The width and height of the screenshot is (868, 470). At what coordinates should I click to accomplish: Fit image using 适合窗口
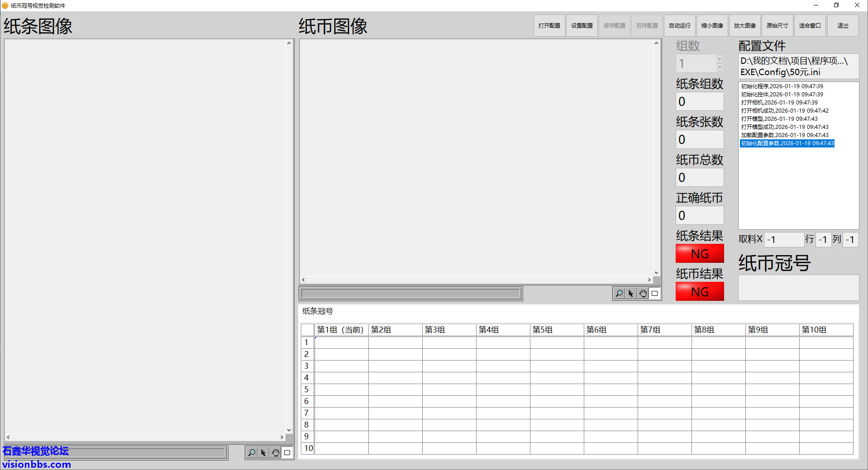tap(810, 26)
